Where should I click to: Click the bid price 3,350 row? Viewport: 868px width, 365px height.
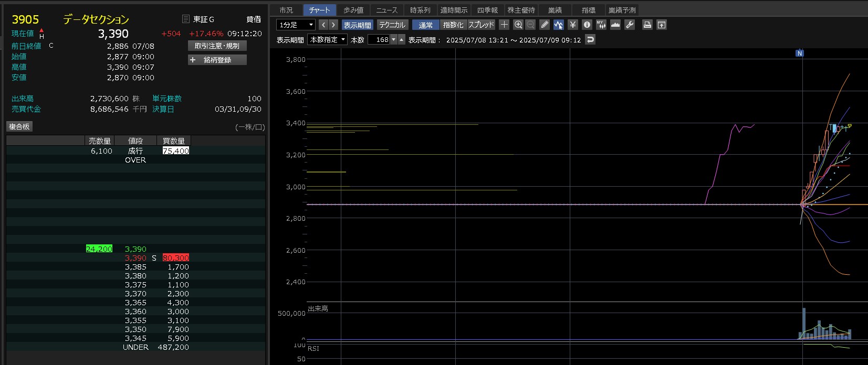click(x=135, y=329)
